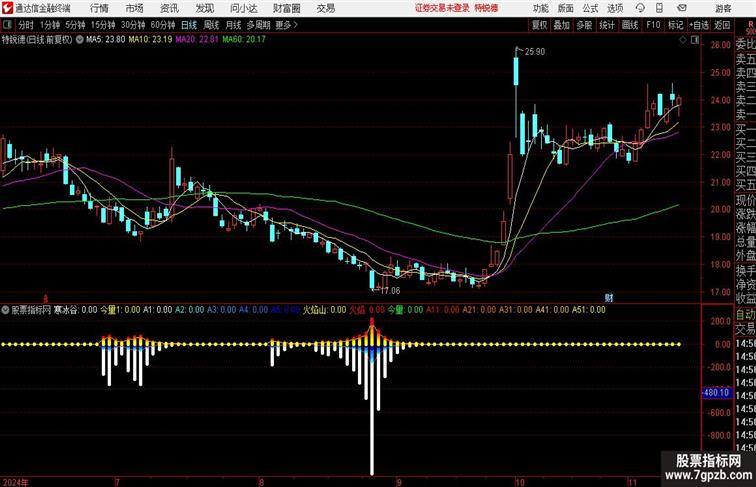Add stock via +自选 button
The image size is (756, 487).
coord(699,25)
